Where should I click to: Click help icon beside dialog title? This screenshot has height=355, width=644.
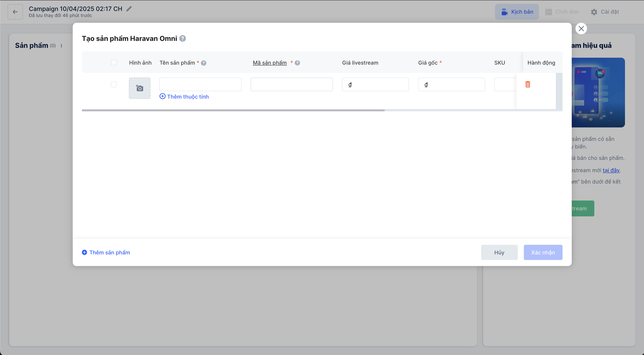(183, 38)
